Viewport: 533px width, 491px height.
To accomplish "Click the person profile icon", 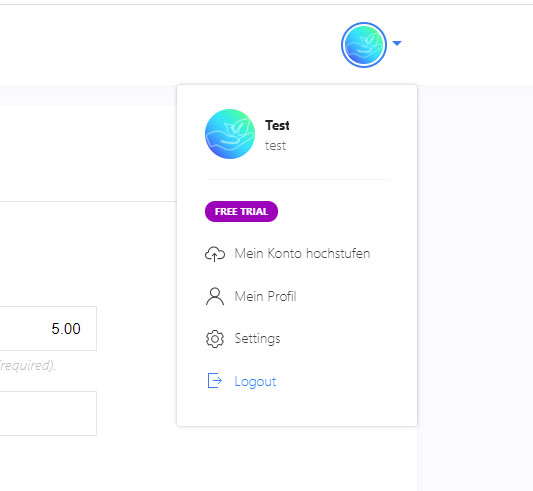I will coord(215,297).
